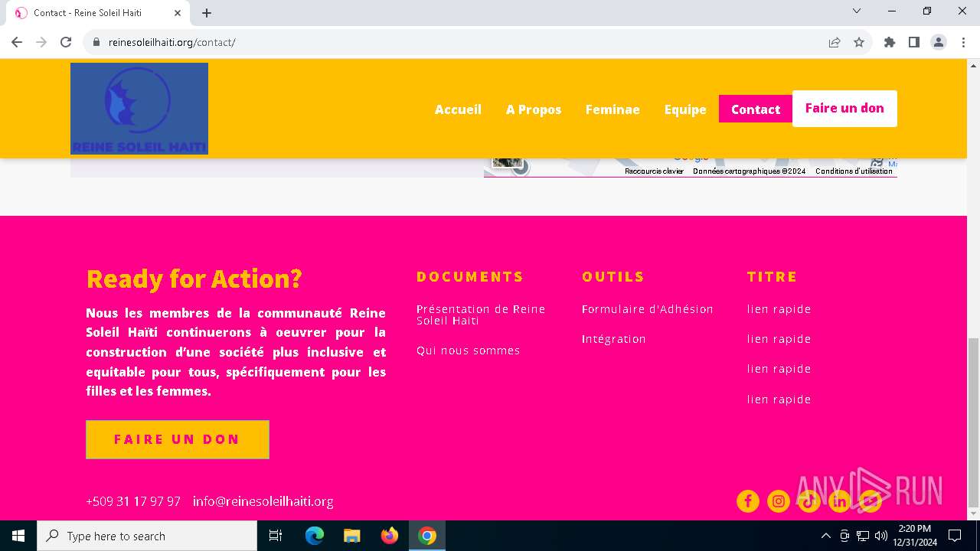Open a new browser tab
The image size is (980, 551).
tap(207, 13)
